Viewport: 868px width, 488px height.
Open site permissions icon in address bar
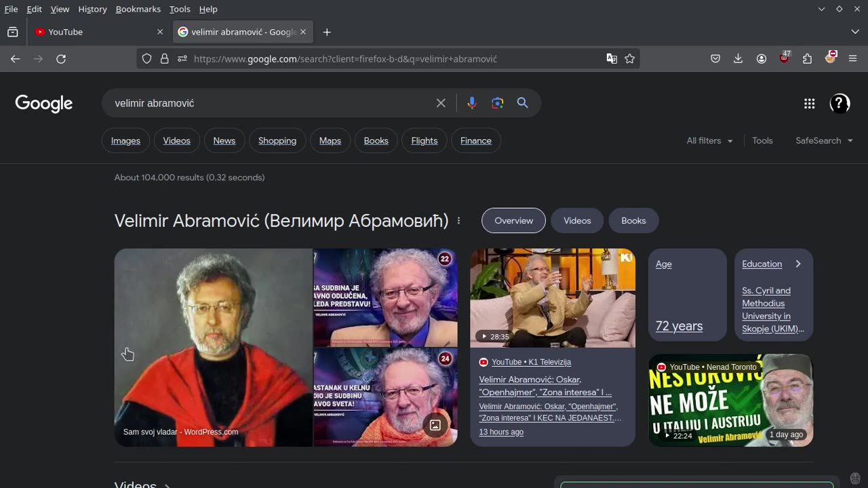(x=182, y=59)
